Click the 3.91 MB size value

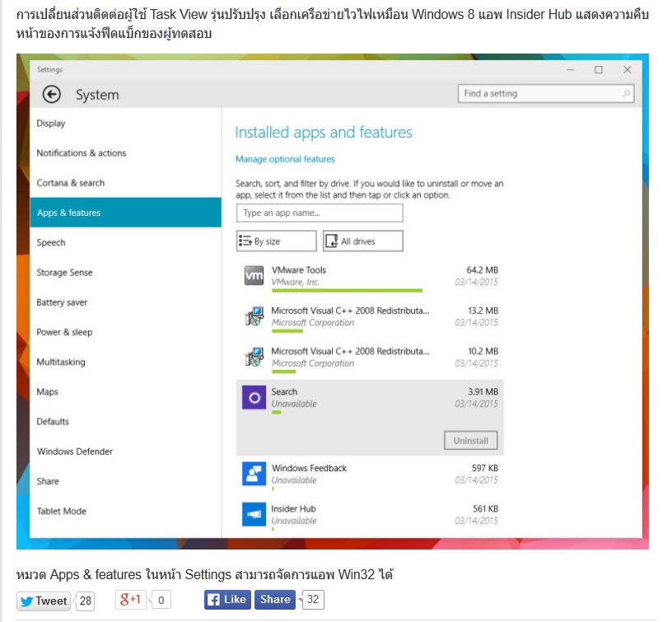point(483,392)
